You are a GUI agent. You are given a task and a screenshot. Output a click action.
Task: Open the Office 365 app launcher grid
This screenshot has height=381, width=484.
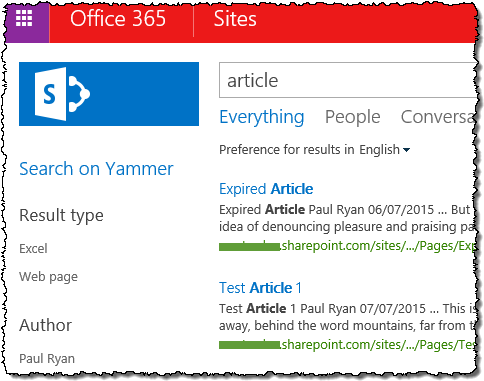click(x=25, y=19)
